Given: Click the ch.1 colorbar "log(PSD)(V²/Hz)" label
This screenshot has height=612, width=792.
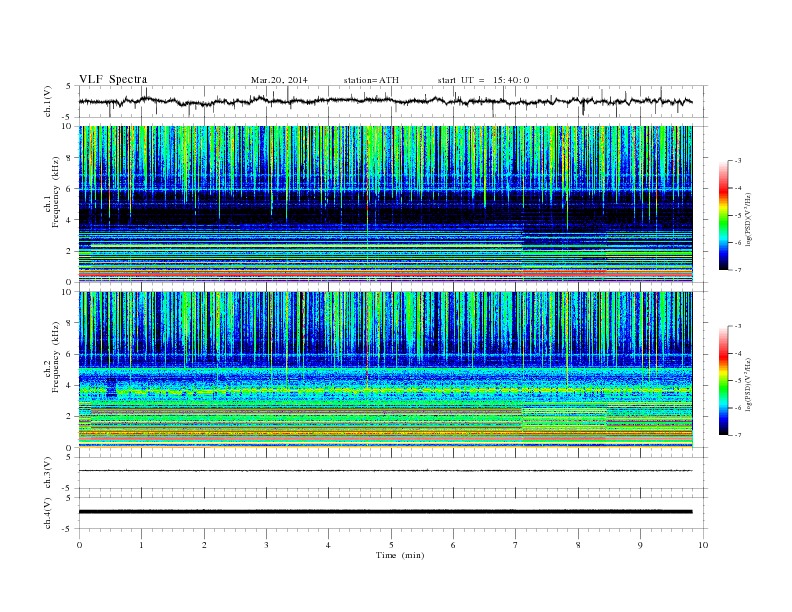Looking at the screenshot, I should [749, 220].
